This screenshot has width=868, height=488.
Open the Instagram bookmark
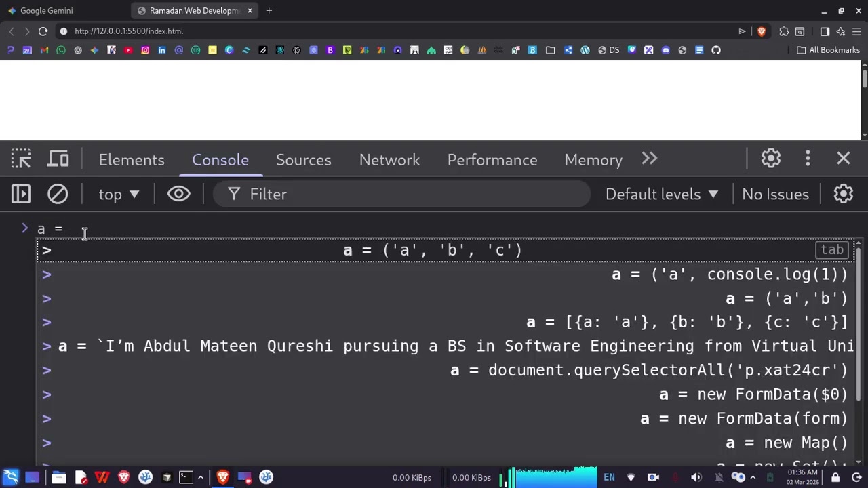point(145,50)
